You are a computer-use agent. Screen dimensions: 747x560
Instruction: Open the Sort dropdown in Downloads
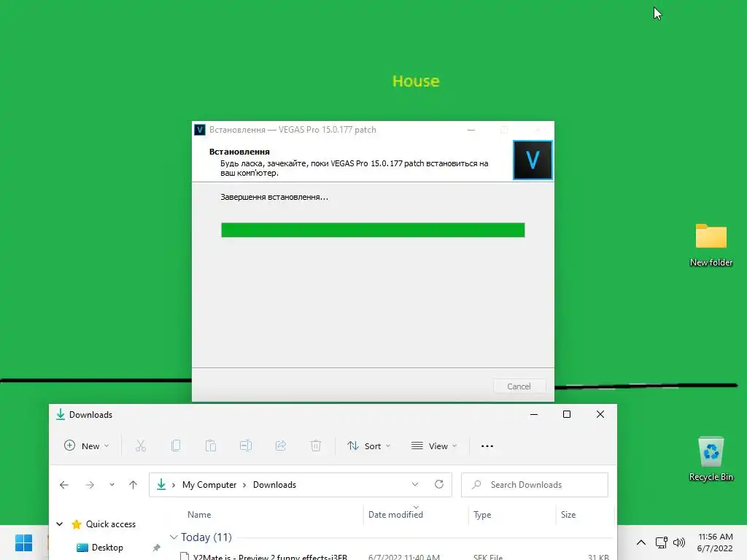click(368, 446)
